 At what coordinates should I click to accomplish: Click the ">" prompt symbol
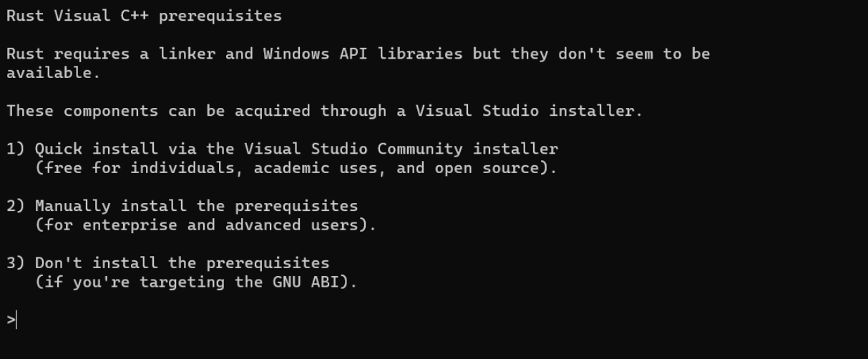point(11,320)
